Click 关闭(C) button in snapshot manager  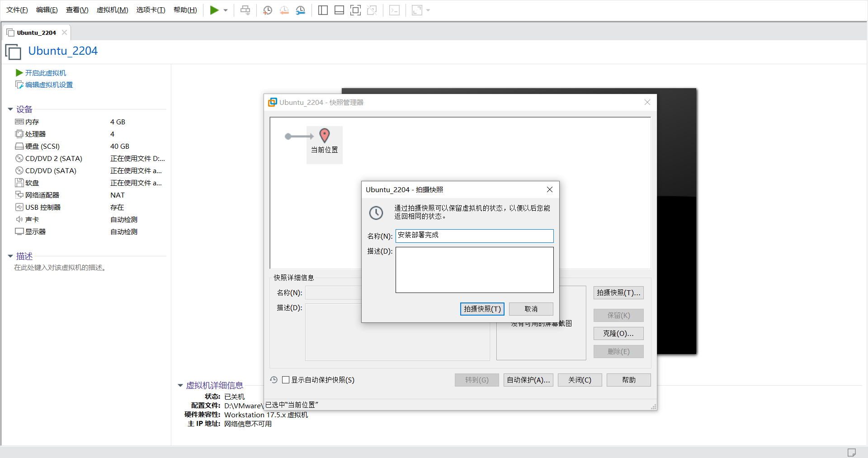pyautogui.click(x=580, y=380)
